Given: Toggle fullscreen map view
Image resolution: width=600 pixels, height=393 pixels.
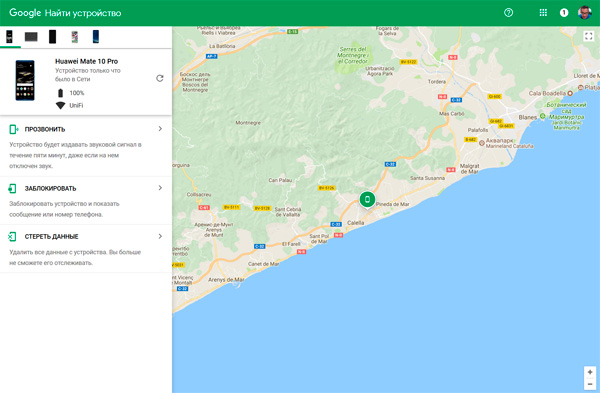Looking at the screenshot, I should click(589, 36).
